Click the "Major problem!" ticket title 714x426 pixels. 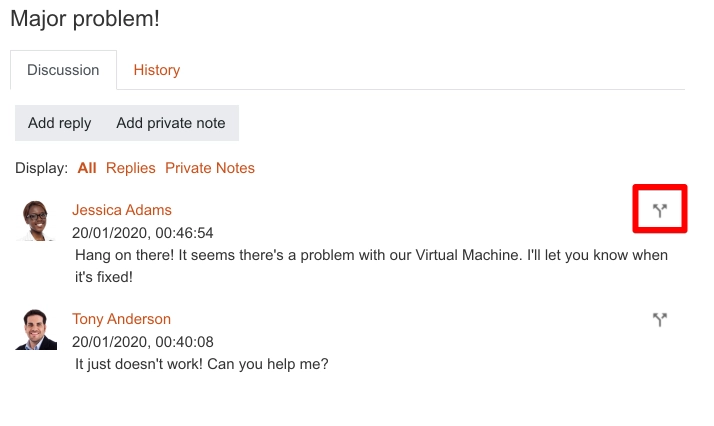point(85,19)
